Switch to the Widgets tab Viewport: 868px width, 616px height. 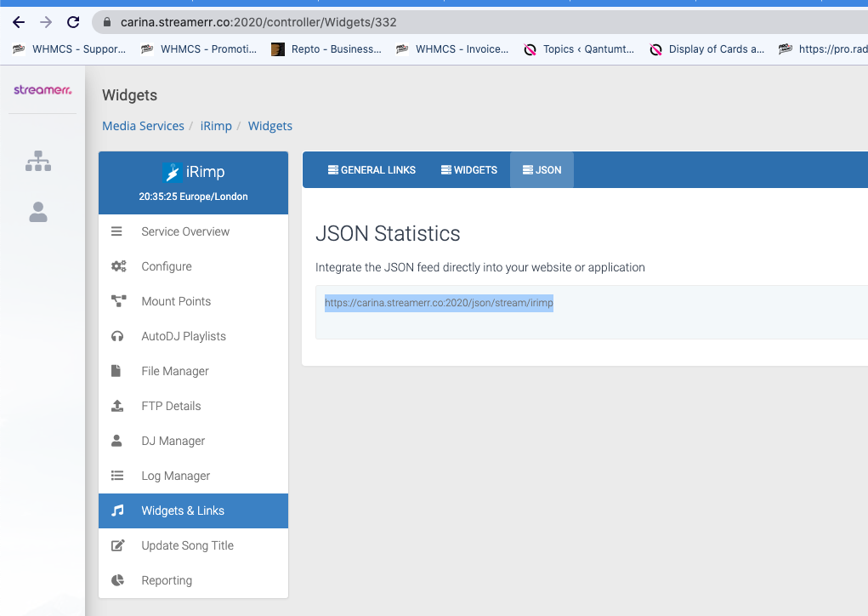click(x=469, y=170)
